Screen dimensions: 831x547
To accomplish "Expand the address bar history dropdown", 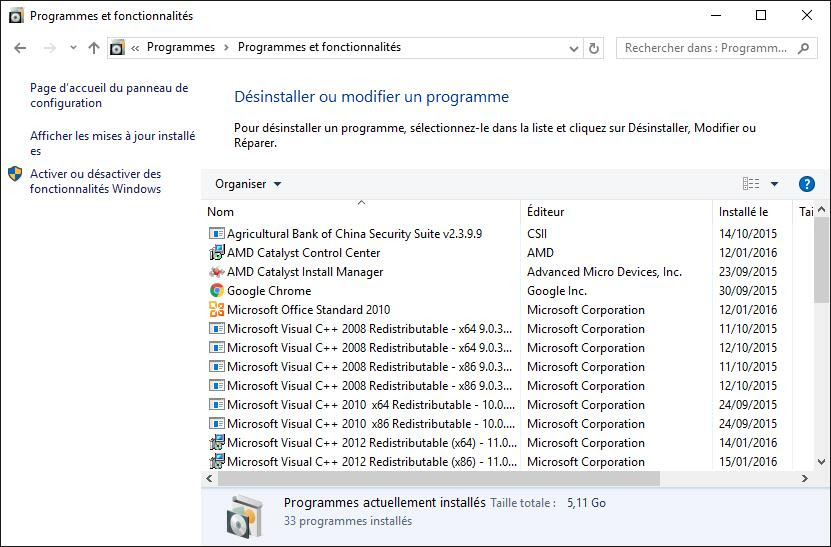I will [x=573, y=49].
